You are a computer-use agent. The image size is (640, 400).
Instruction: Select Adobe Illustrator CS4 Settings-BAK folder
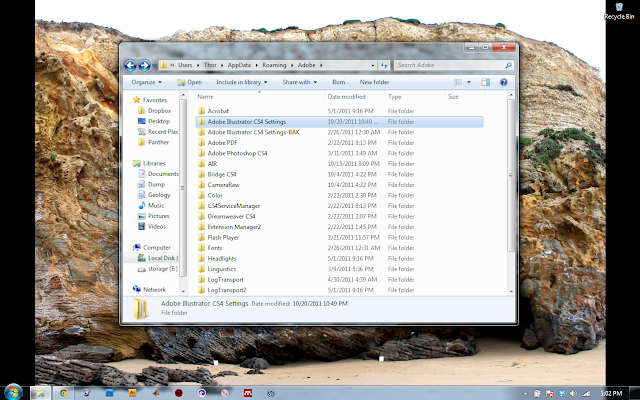click(253, 132)
